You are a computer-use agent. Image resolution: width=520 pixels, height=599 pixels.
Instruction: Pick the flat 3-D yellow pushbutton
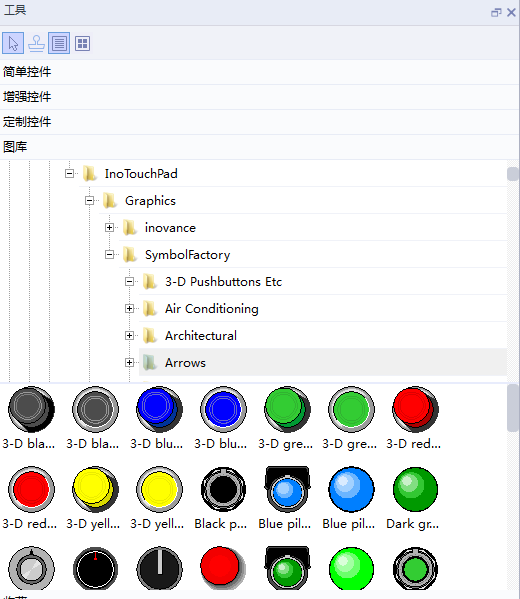tap(159, 489)
